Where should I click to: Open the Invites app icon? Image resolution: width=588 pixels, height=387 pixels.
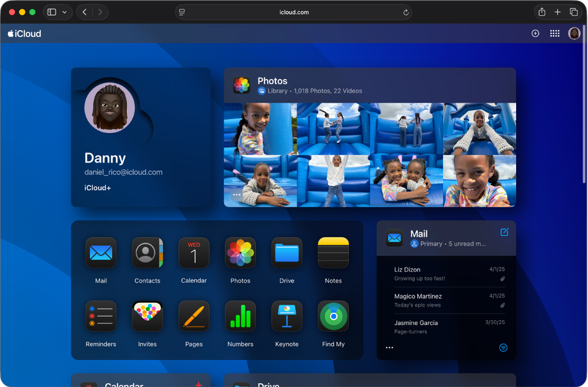(148, 316)
